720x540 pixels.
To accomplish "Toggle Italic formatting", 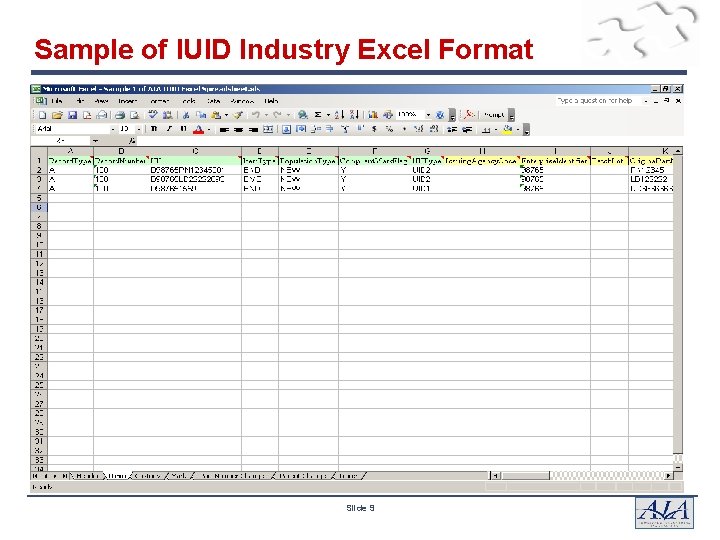I will pos(169,129).
